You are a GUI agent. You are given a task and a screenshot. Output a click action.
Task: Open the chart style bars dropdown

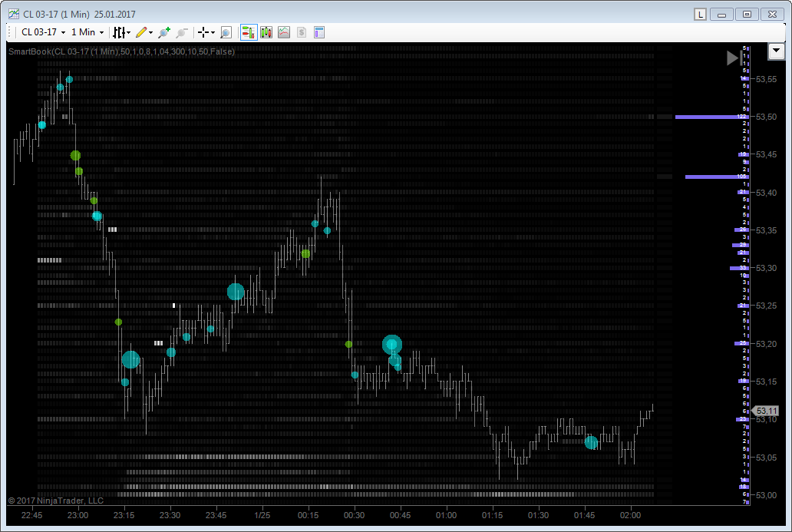[x=121, y=32]
